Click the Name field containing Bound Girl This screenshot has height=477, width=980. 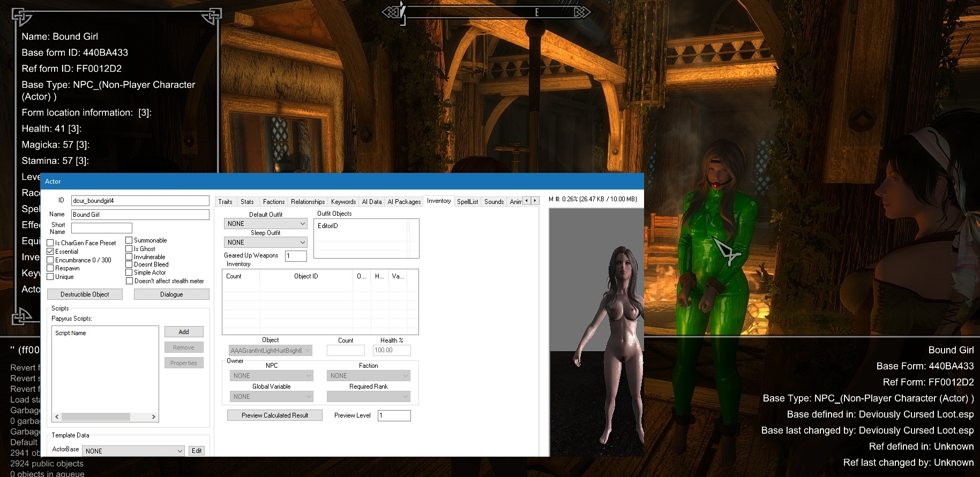[140, 215]
